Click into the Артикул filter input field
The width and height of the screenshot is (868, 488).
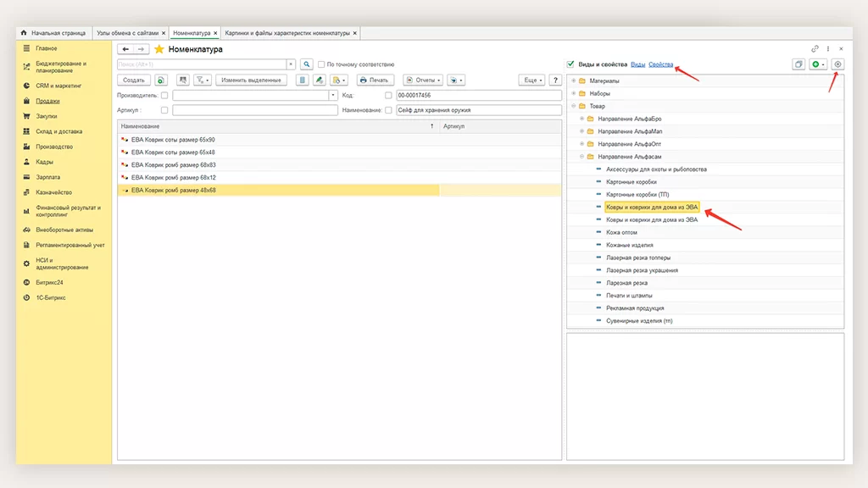click(254, 110)
